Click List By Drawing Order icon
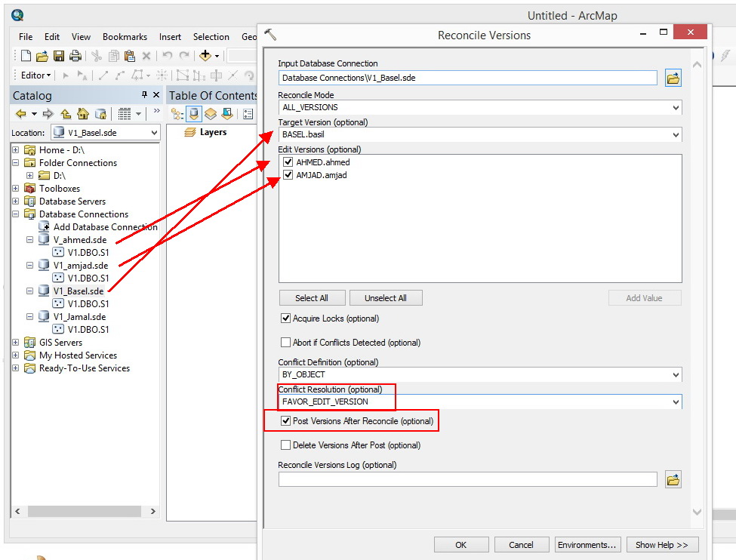Screen dimensions: 736x560 (x=177, y=114)
